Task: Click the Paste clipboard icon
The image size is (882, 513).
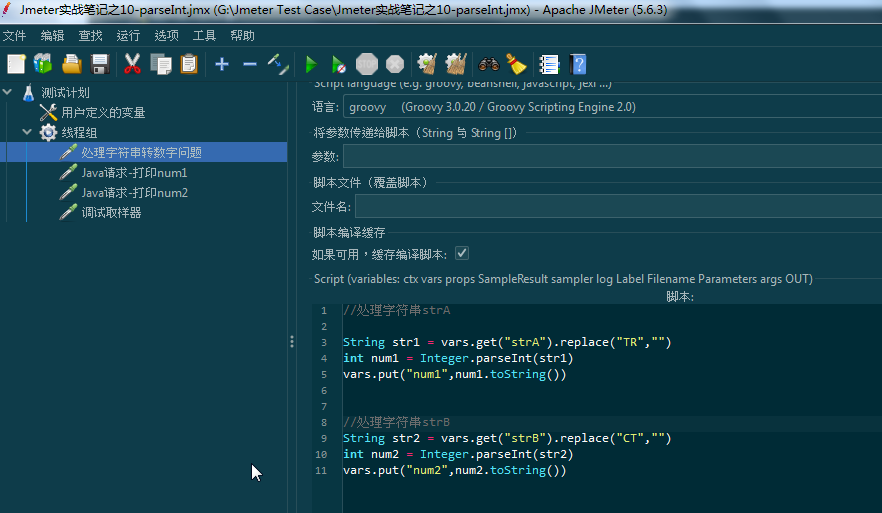Action: coord(189,64)
